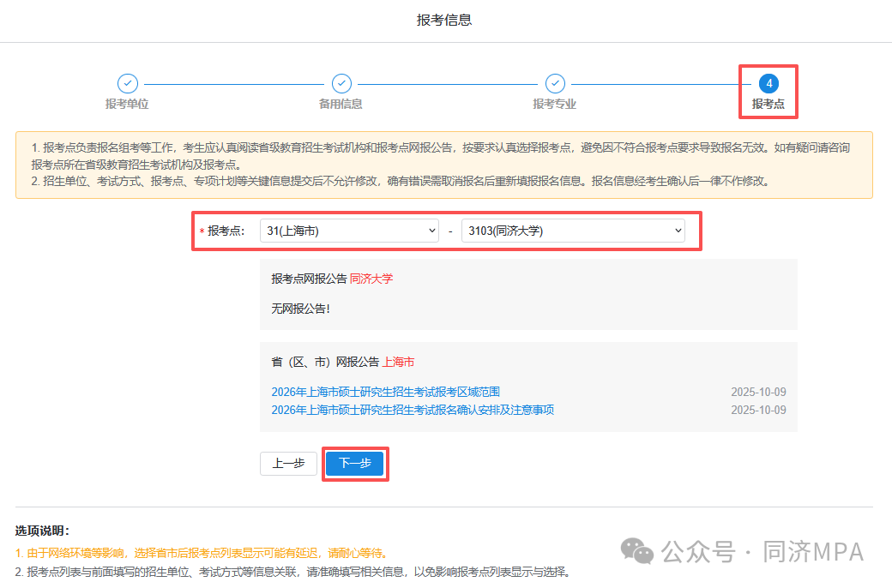Click the 选项说明 heading
Image resolution: width=892 pixels, height=588 pixels.
[x=42, y=531]
